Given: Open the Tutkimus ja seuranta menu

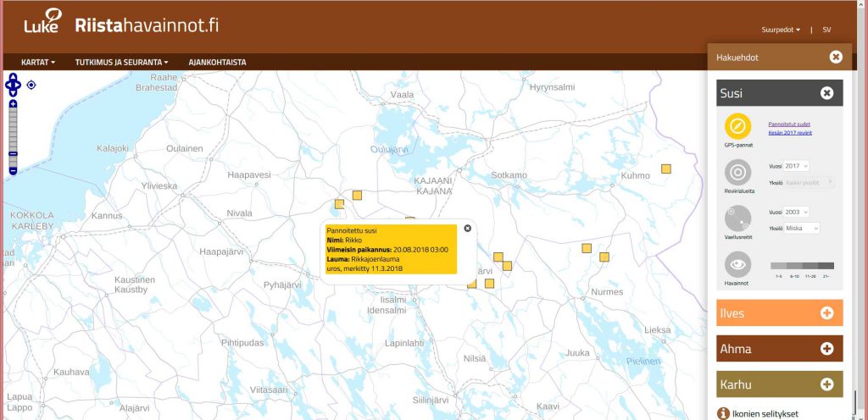Looking at the screenshot, I should point(121,63).
